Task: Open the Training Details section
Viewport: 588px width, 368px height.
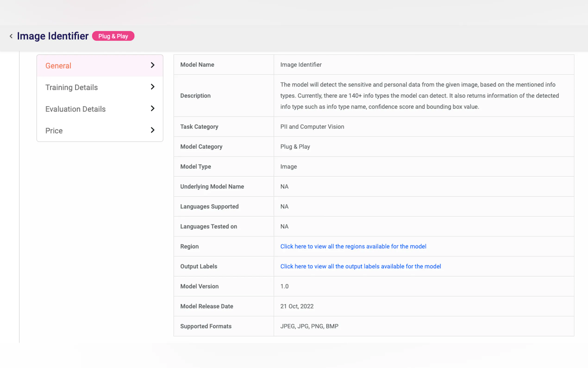Action: point(72,87)
